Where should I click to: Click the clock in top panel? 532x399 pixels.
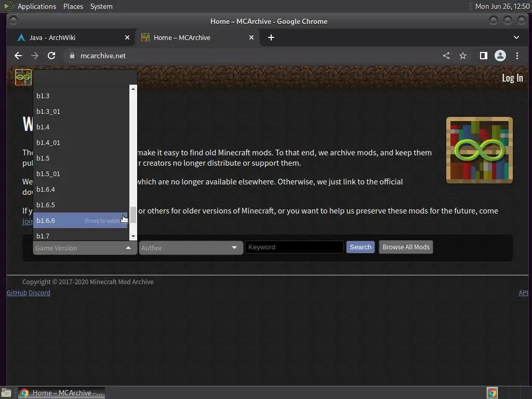[502, 6]
